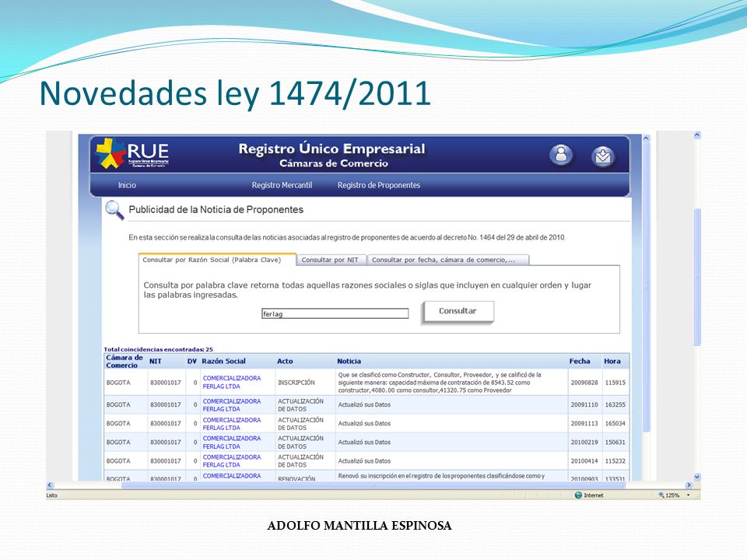Click the hora cell 115915
This screenshot has width=747, height=560.
[x=615, y=383]
